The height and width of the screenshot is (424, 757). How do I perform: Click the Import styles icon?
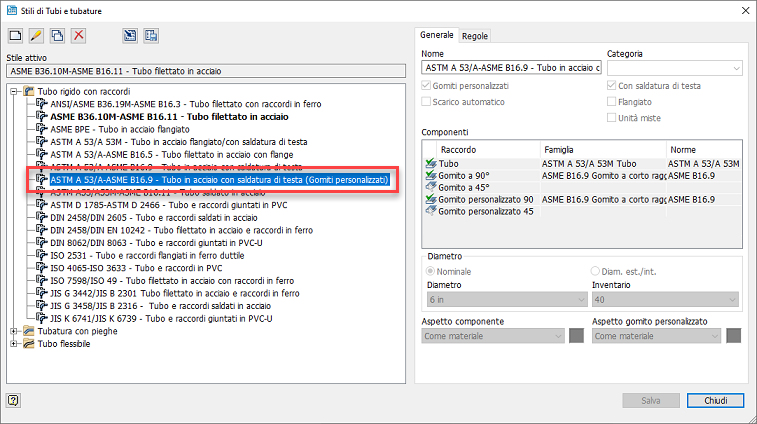(x=130, y=35)
